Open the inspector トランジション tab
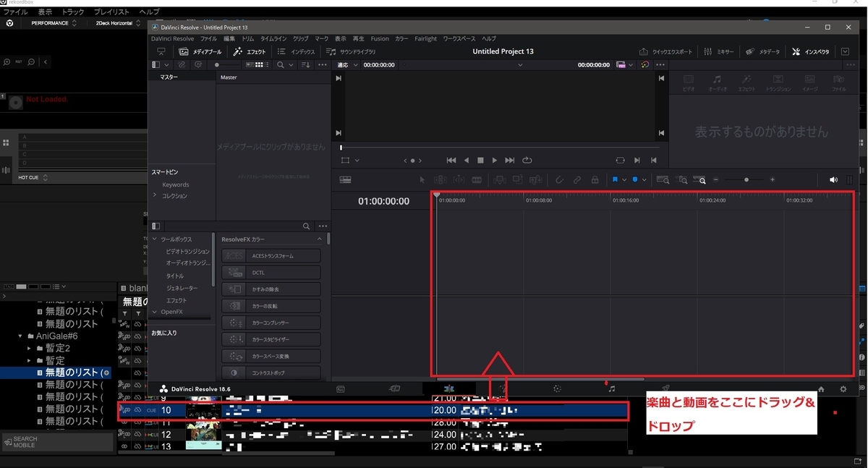Viewport: 868px width, 468px height. pos(778,82)
